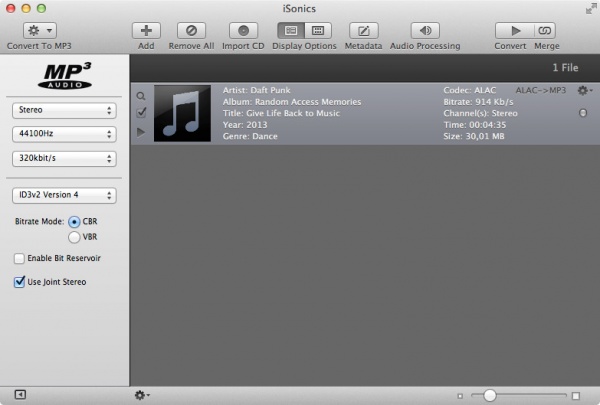The image size is (600, 405).
Task: Click the music note album artwork
Action: pos(182,113)
